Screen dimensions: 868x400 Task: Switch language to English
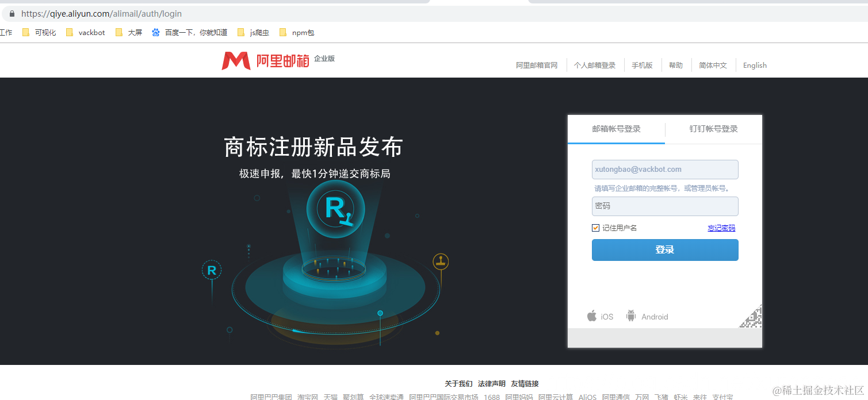pos(755,66)
